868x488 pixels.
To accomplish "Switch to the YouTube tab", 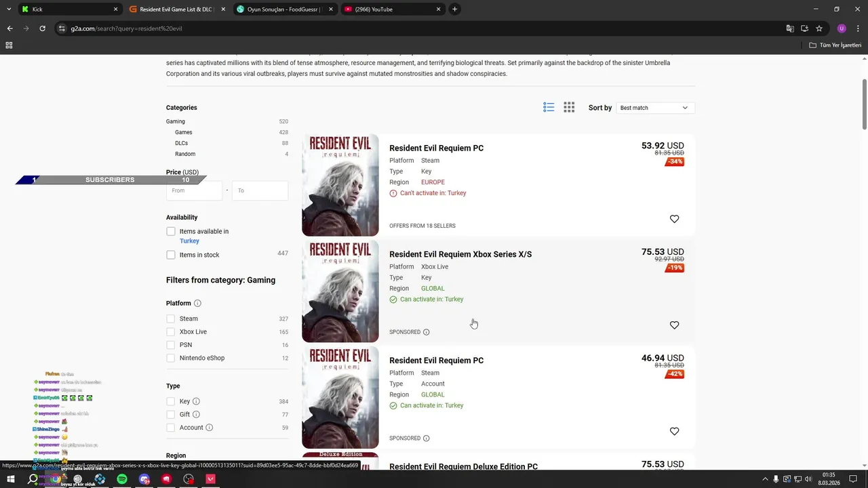I will pyautogui.click(x=391, y=9).
